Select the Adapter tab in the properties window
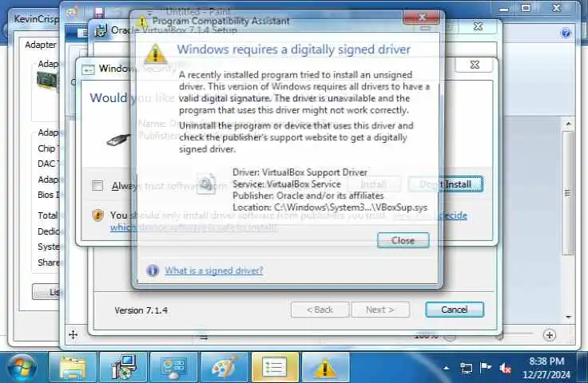This screenshot has width=588, height=383. click(40, 45)
